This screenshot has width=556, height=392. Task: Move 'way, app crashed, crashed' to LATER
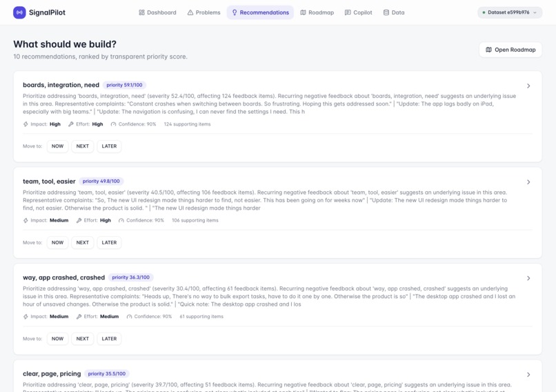pos(109,339)
